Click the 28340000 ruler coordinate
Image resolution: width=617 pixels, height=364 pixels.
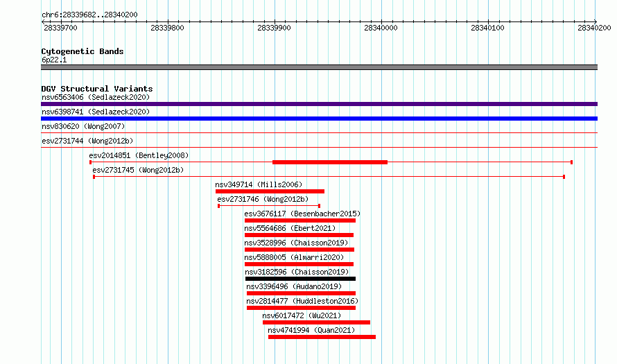click(381, 28)
